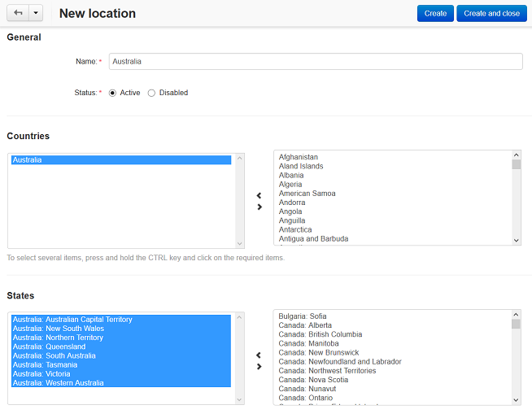532x414 pixels.
Task: Click selected countries scrollbar down arrow
Action: [x=239, y=244]
